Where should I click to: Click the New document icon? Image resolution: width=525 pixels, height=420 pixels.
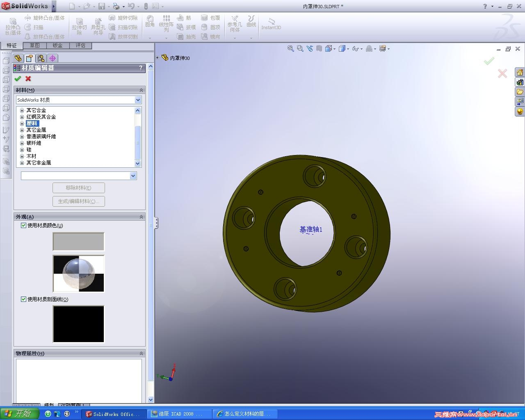[x=72, y=6]
